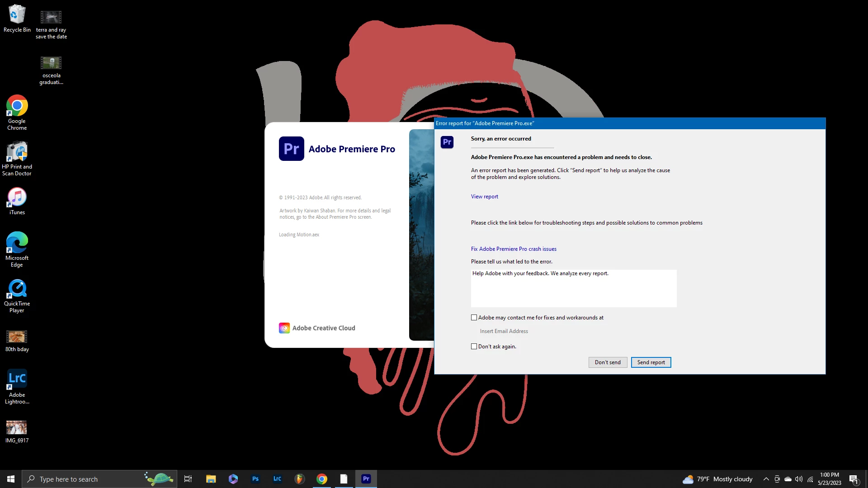Open the 80th bday video thumbnail
This screenshot has width=868, height=488.
coord(17,337)
